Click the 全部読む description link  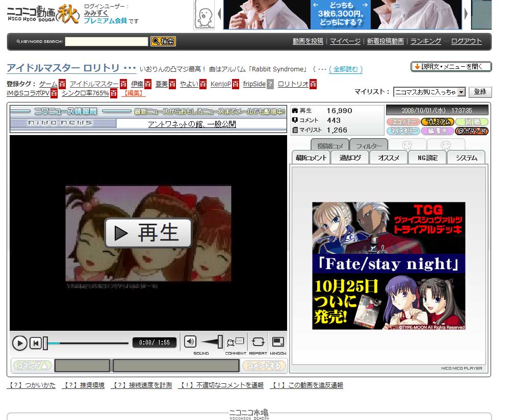coord(346,69)
